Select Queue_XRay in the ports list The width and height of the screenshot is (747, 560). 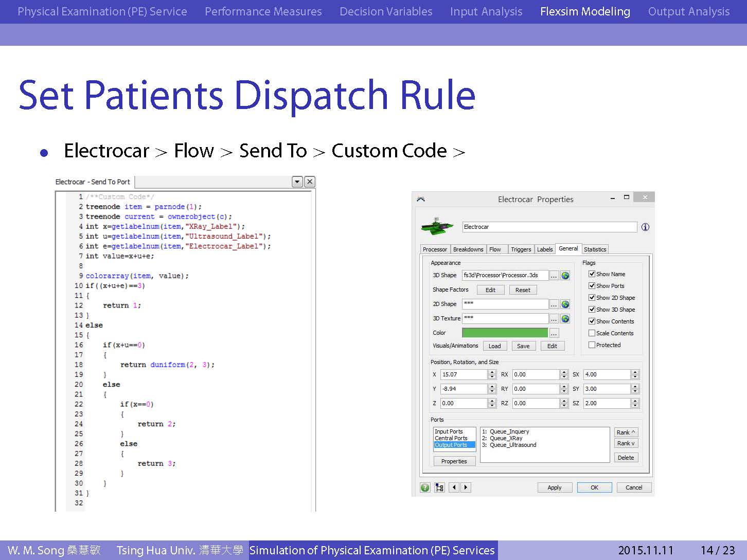click(x=506, y=438)
